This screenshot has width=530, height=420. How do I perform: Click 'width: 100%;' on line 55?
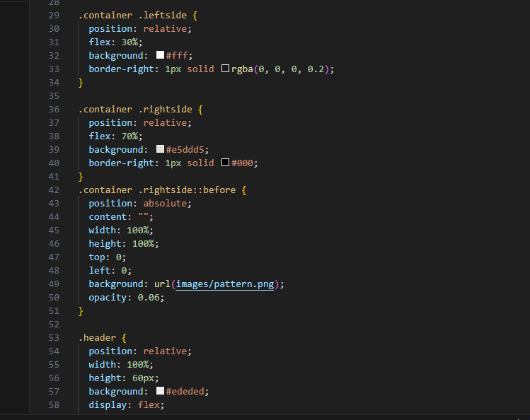pos(121,365)
